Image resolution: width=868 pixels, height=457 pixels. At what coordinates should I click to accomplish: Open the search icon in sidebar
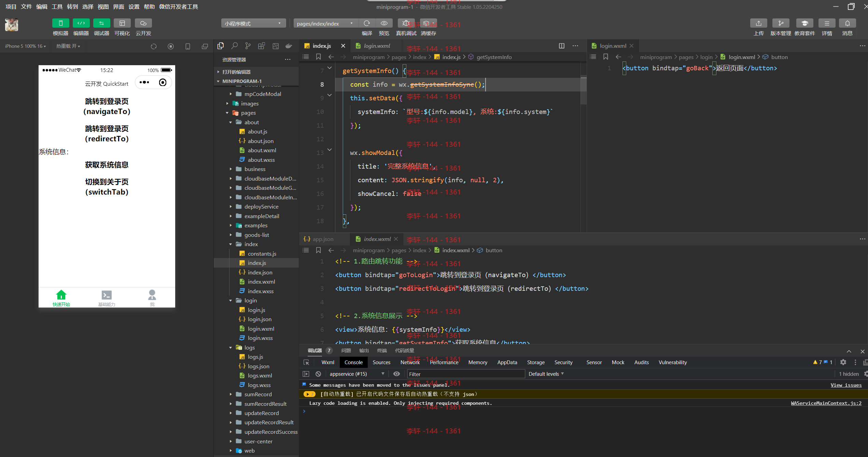pyautogui.click(x=234, y=46)
